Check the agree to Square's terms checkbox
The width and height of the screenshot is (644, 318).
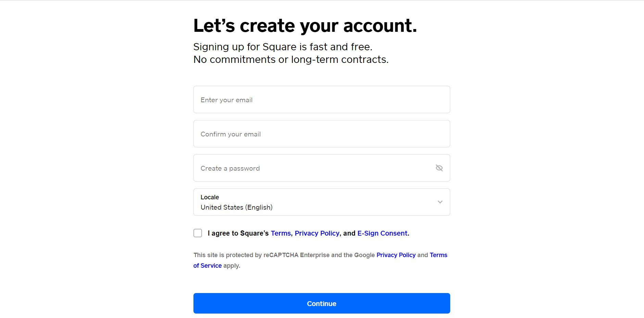click(198, 233)
